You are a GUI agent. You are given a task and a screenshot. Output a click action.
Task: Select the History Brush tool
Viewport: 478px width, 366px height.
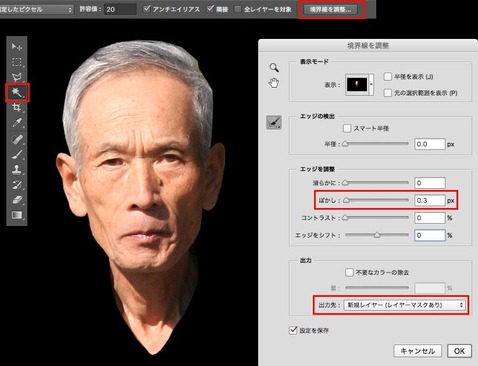[x=17, y=185]
